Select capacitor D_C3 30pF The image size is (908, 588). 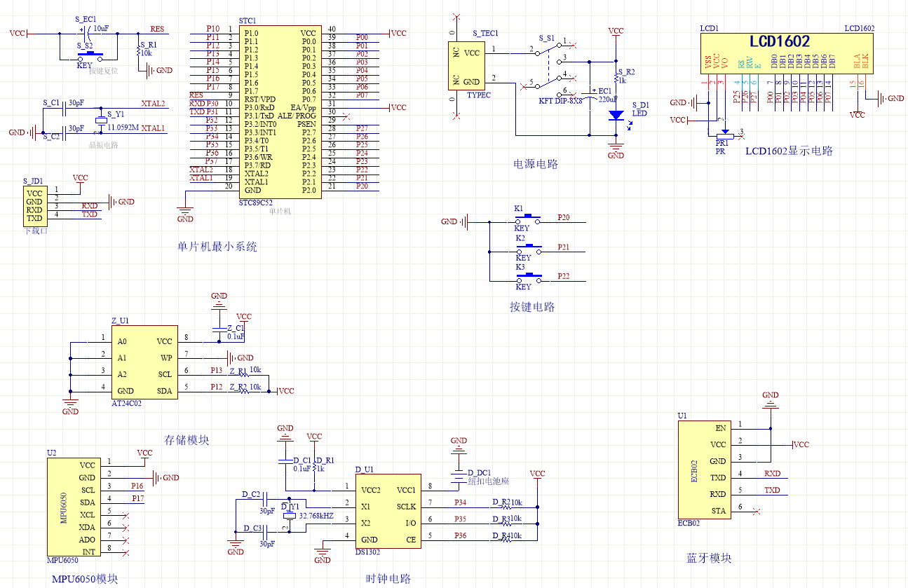tap(265, 533)
